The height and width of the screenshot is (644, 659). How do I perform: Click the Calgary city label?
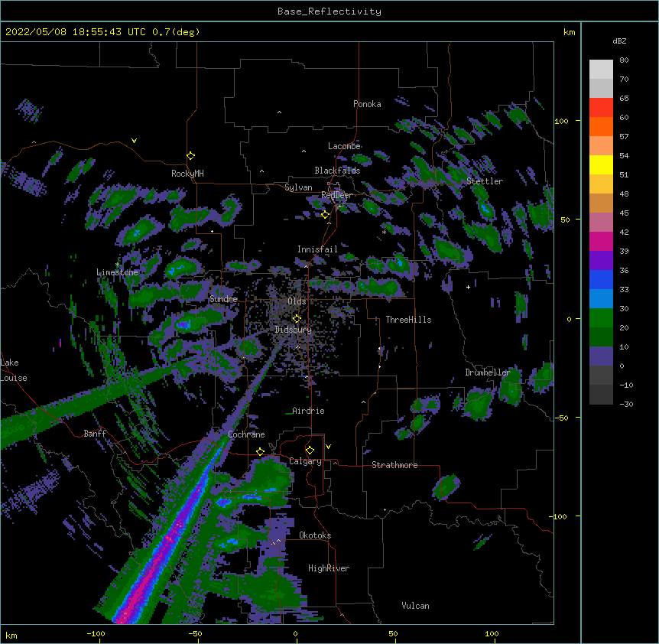click(305, 461)
